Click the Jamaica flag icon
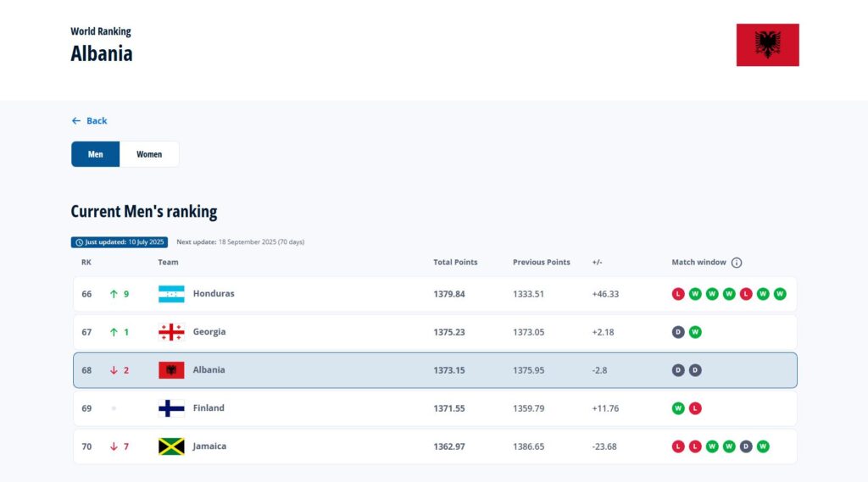The image size is (868, 482). click(171, 446)
